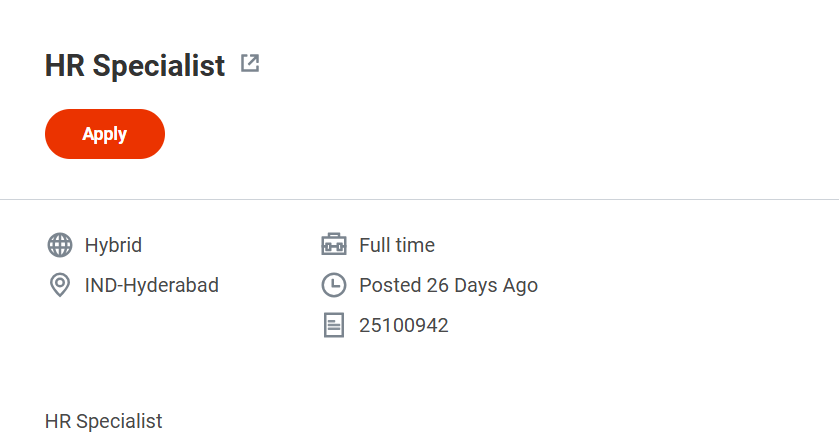Screen dimensions: 839x448
Task: Click the location pin icon
Action: pyautogui.click(x=60, y=285)
